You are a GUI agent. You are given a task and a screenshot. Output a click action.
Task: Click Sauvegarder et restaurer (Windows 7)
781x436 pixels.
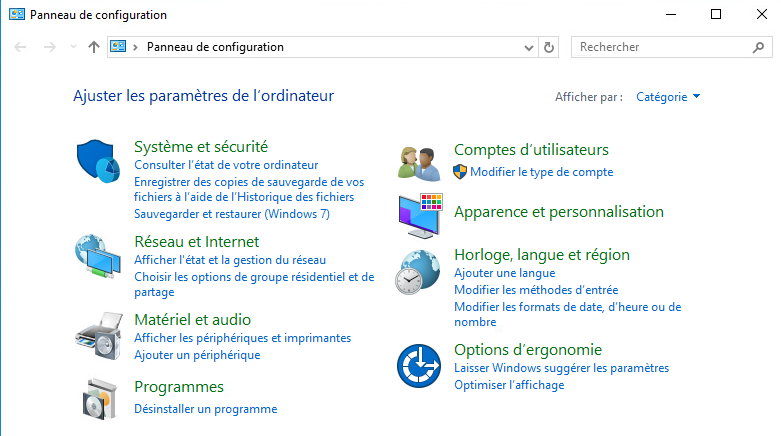(x=231, y=214)
